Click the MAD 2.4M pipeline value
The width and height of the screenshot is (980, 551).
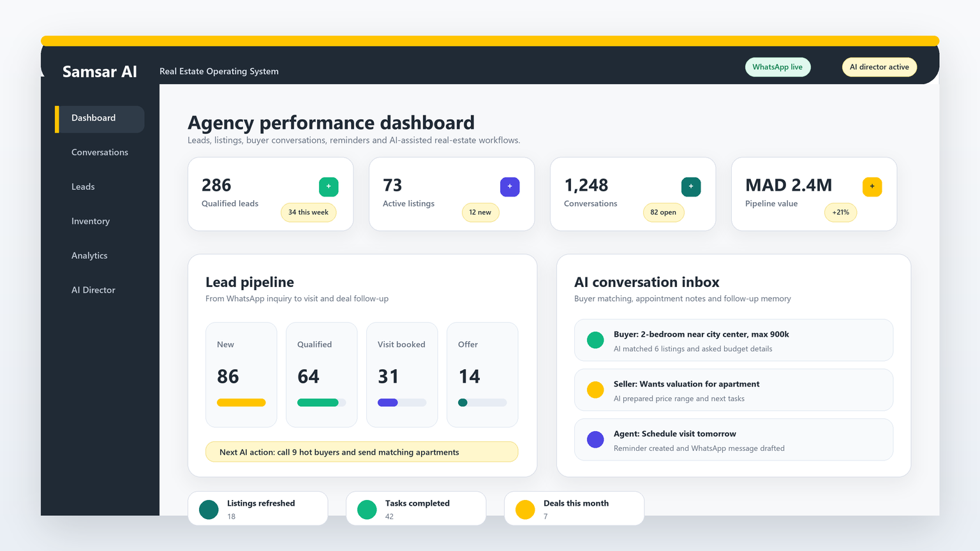pos(789,186)
